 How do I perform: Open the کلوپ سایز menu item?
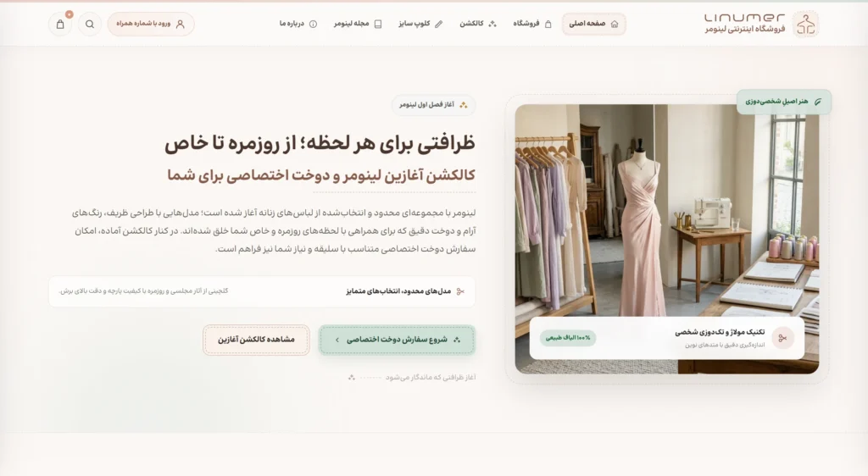click(420, 24)
